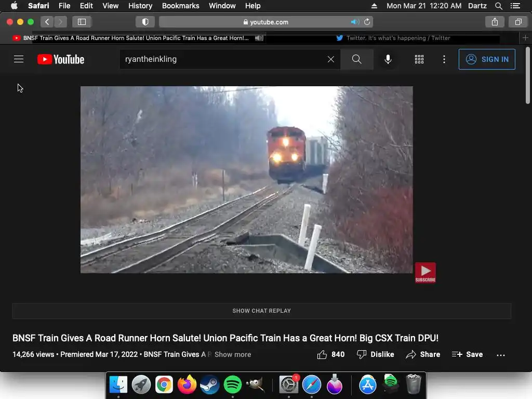Image resolution: width=532 pixels, height=399 pixels.
Task: Launch GIMP from the Dock
Action: tap(255, 384)
